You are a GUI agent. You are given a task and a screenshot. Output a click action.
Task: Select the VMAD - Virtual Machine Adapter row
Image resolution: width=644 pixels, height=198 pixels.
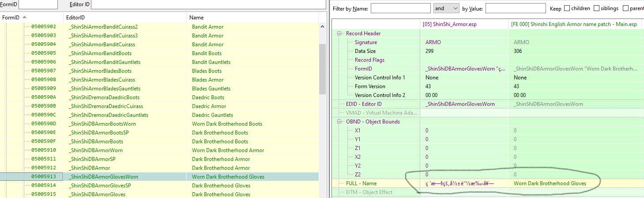pyautogui.click(x=487, y=113)
